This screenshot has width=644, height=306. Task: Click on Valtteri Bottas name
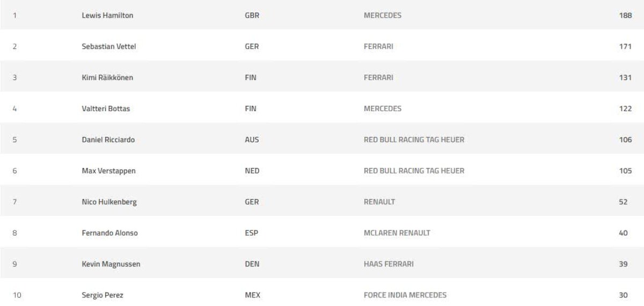pos(106,109)
